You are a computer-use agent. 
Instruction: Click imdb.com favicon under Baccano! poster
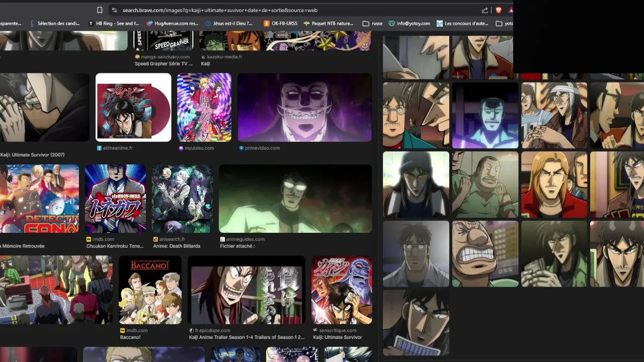pyautogui.click(x=123, y=331)
